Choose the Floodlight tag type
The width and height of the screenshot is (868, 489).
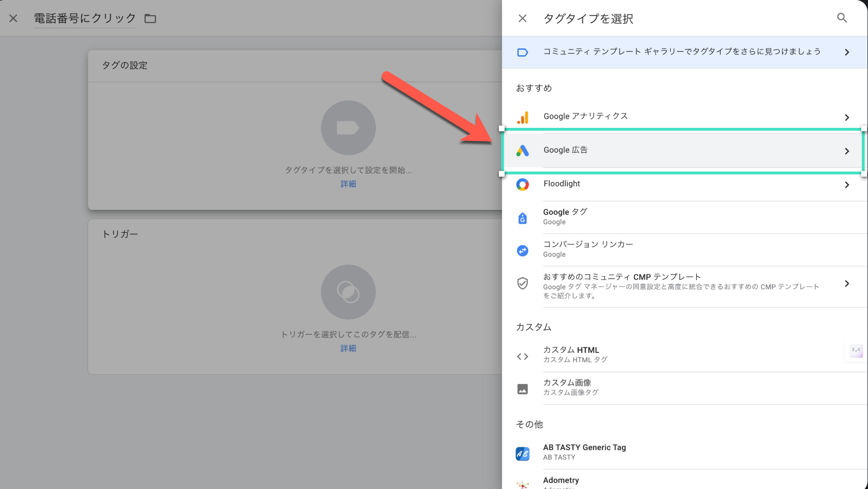click(x=684, y=184)
